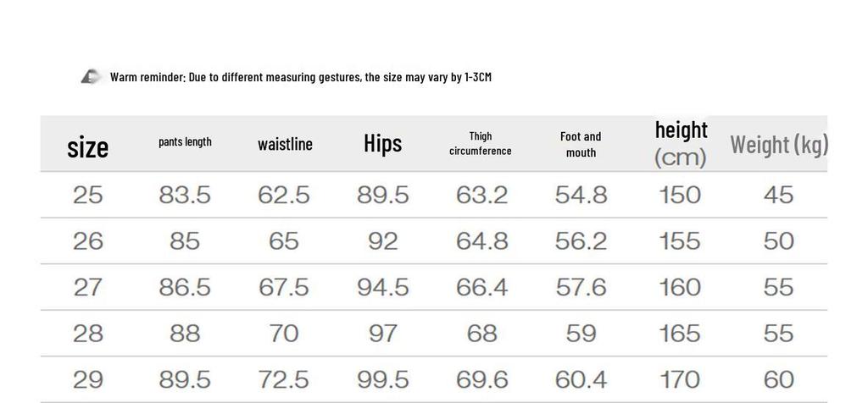Click the warm reminder megaphone icon
868x403 pixels.
(x=91, y=77)
